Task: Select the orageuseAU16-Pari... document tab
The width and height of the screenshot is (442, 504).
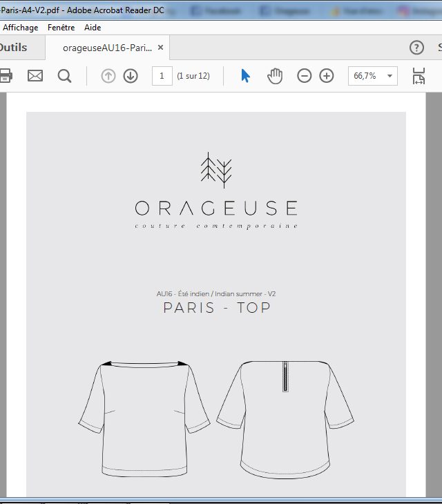Action: [x=107, y=48]
